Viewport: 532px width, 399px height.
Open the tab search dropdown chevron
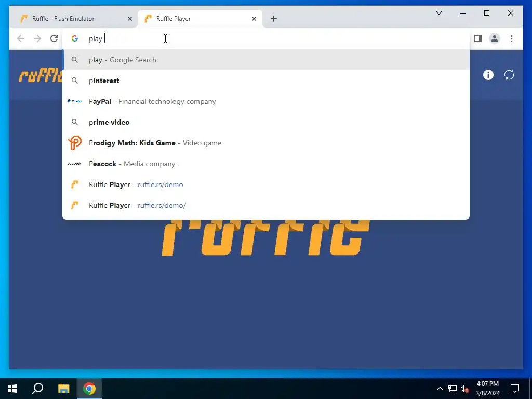[x=438, y=13]
